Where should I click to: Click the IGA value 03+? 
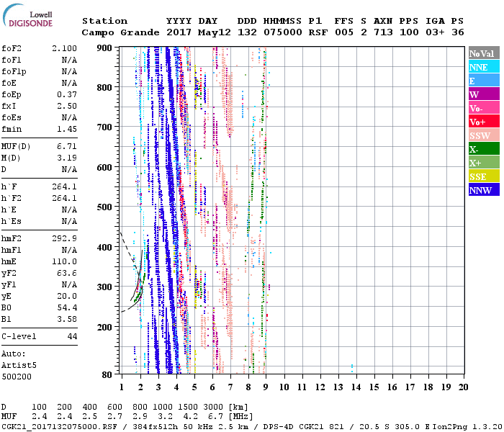[435, 32]
